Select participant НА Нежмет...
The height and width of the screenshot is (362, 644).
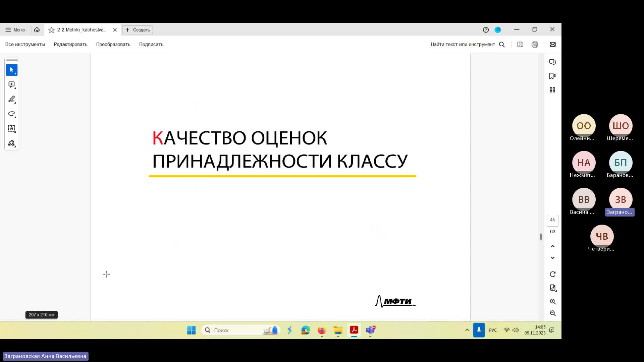(x=584, y=165)
